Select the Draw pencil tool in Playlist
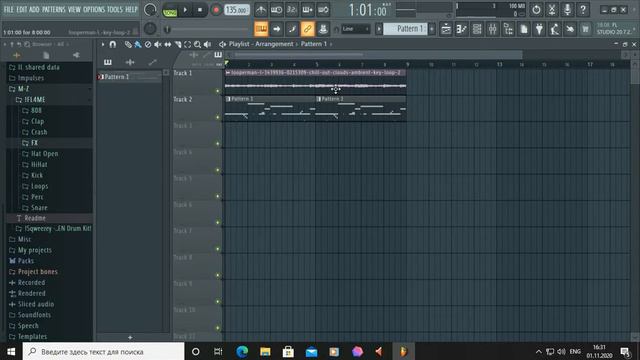The width and height of the screenshot is (640, 360). [128, 44]
